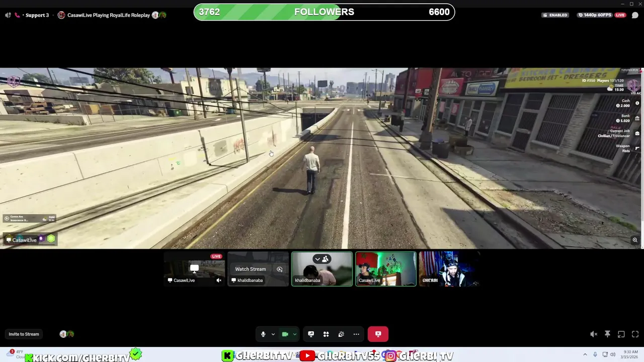Click Invite to Stream button
Image resolution: width=644 pixels, height=362 pixels.
click(x=24, y=334)
